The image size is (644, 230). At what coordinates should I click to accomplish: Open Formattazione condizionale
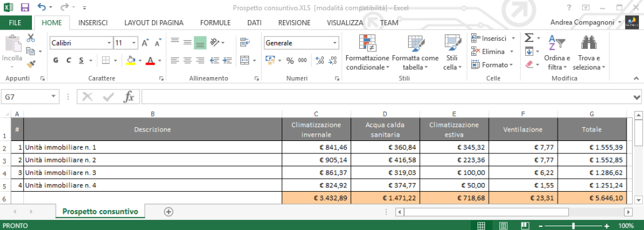(x=367, y=53)
